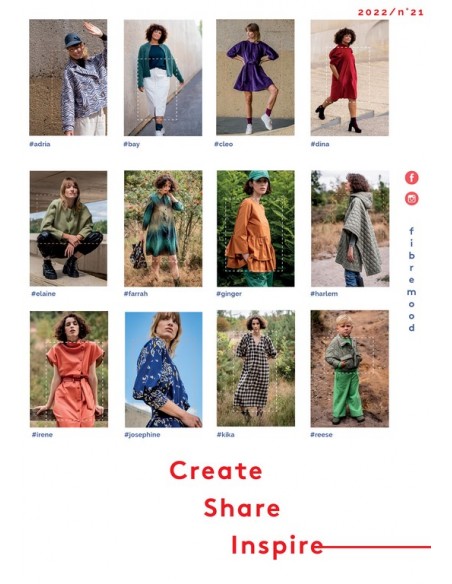
Task: Open the #reese kid's jacket photo
Action: (x=350, y=369)
